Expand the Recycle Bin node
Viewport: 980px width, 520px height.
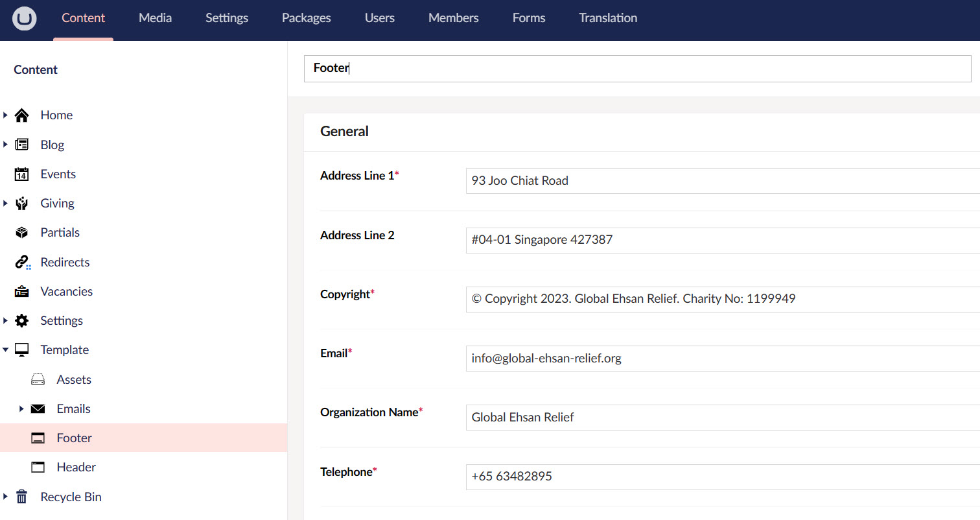coord(5,497)
